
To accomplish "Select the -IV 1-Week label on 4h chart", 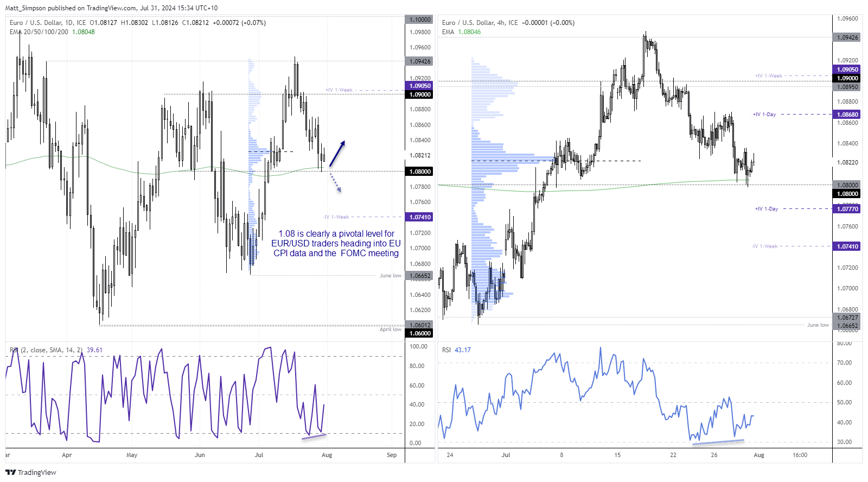I will (765, 246).
